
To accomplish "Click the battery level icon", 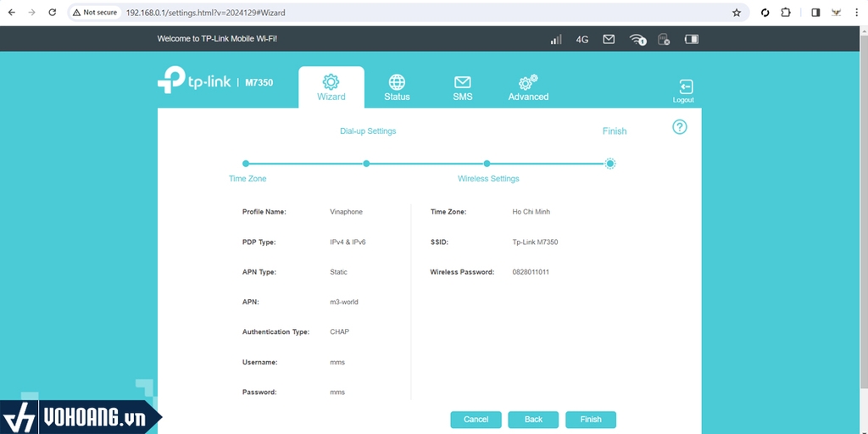I will point(692,39).
